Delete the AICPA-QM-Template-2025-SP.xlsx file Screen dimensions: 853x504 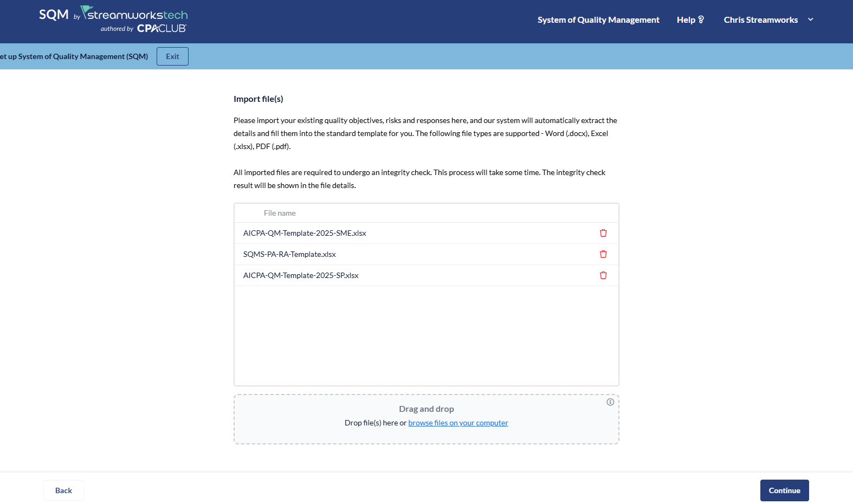(x=603, y=275)
